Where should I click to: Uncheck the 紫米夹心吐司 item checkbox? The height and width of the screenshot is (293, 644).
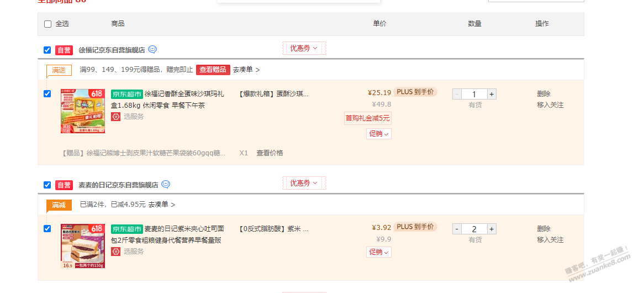coord(47,228)
